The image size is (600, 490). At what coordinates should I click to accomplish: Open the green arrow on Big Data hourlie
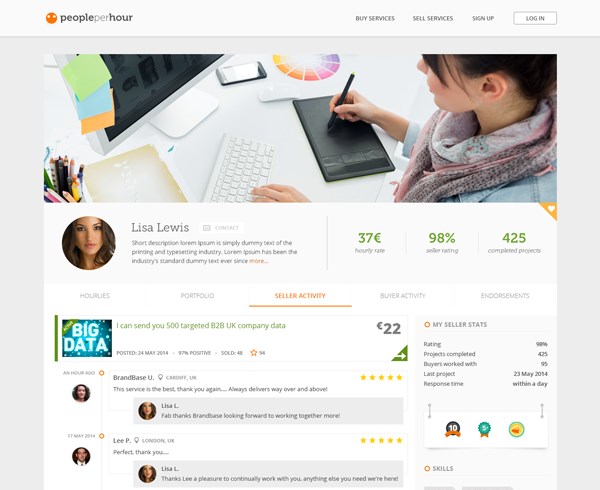(401, 354)
